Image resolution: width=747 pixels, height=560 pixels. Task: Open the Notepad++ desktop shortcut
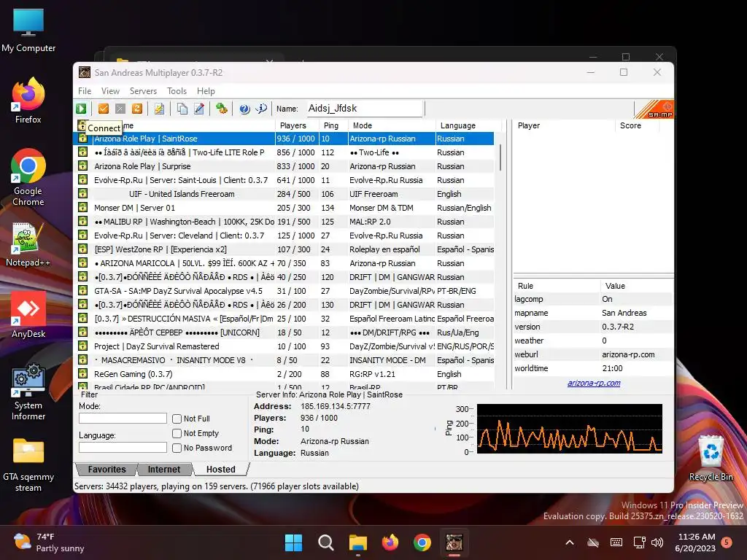click(28, 244)
